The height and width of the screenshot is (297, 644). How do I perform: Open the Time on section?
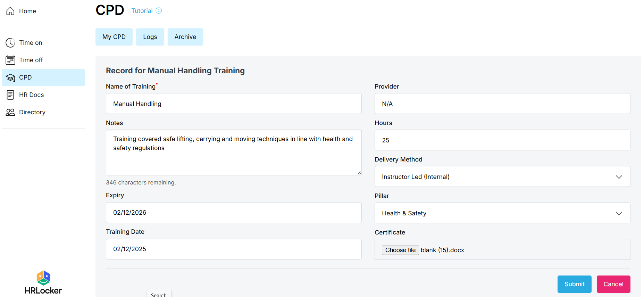pyautogui.click(x=43, y=43)
